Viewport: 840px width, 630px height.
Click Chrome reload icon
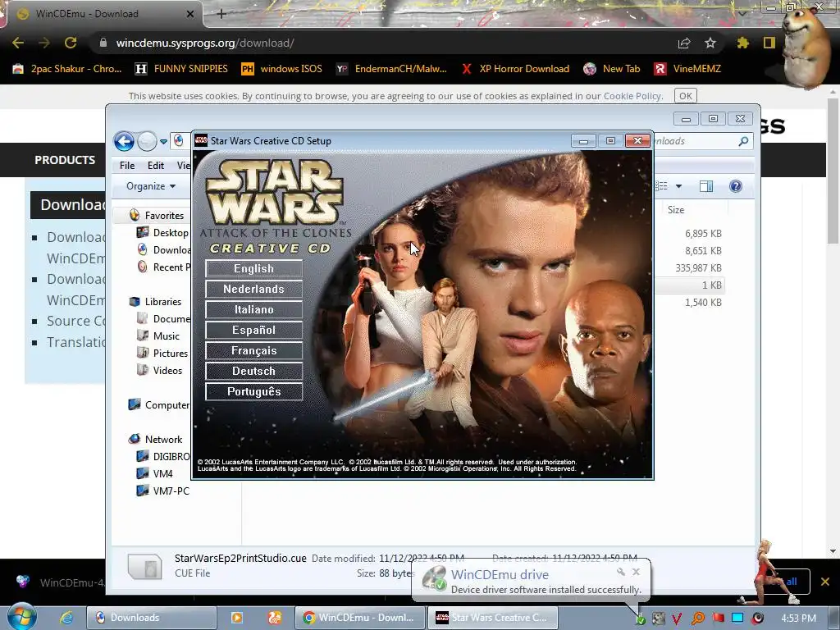(71, 43)
